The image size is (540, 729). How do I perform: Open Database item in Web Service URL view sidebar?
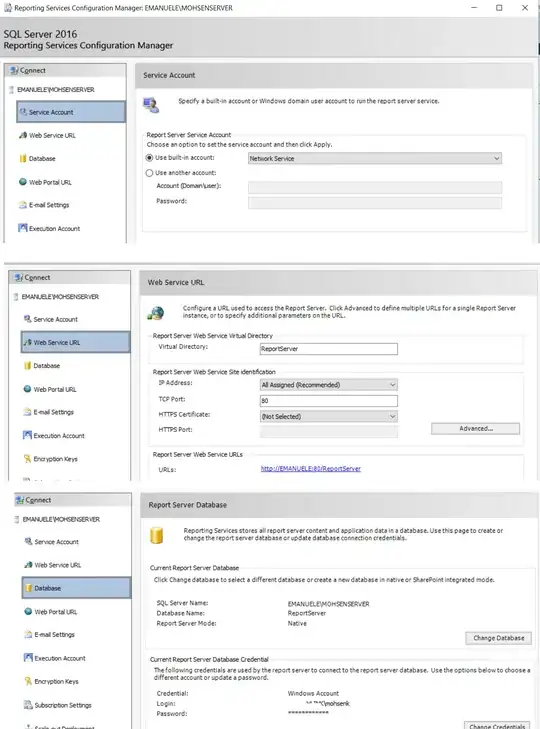point(42,366)
